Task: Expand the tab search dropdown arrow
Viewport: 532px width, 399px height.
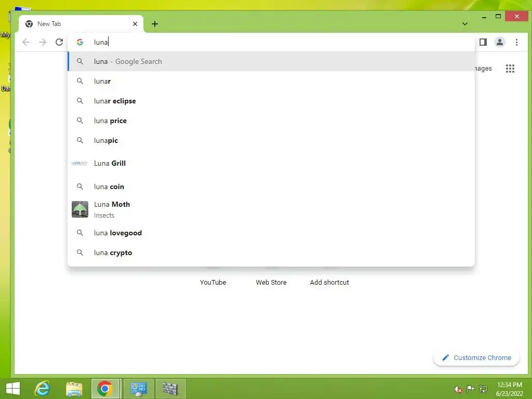Action: 465,24
